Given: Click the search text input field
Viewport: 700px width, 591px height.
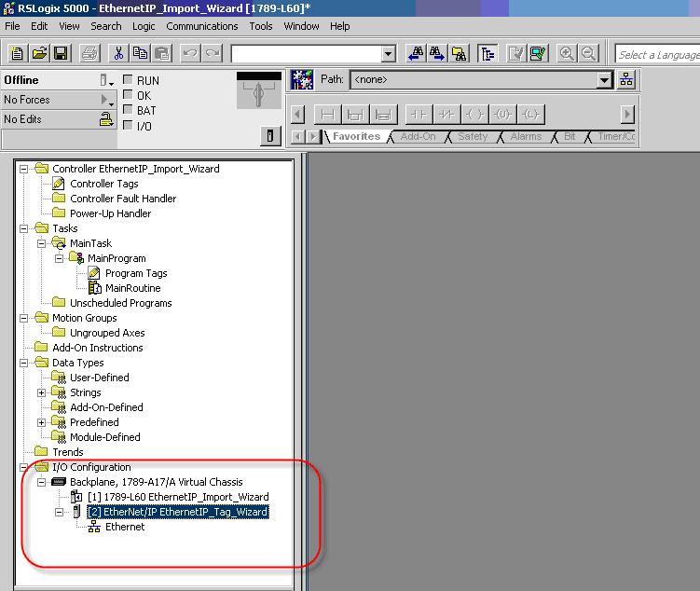Looking at the screenshot, I should pos(307,54).
